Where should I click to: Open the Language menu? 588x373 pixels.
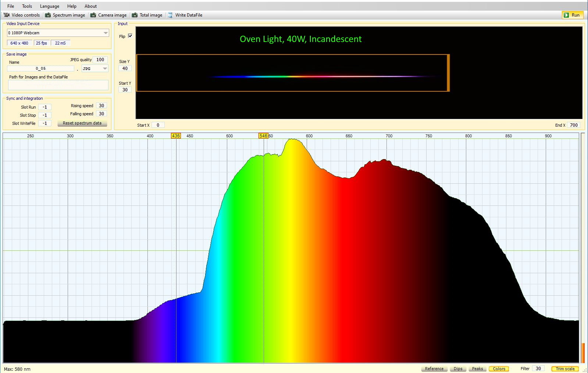[50, 6]
